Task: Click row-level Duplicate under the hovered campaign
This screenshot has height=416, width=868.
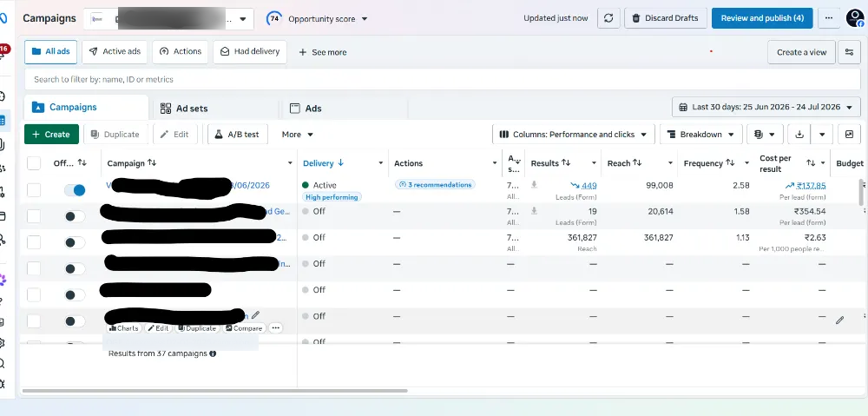Action: point(196,328)
